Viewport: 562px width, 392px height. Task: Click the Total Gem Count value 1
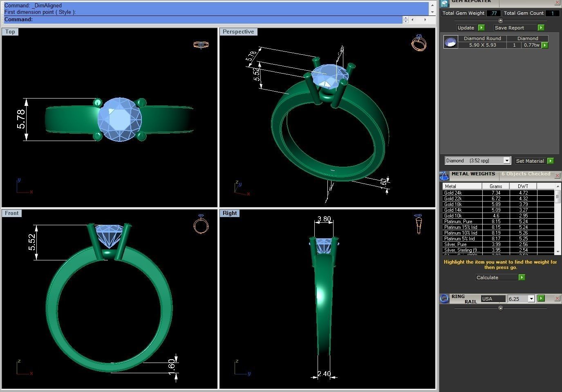552,13
